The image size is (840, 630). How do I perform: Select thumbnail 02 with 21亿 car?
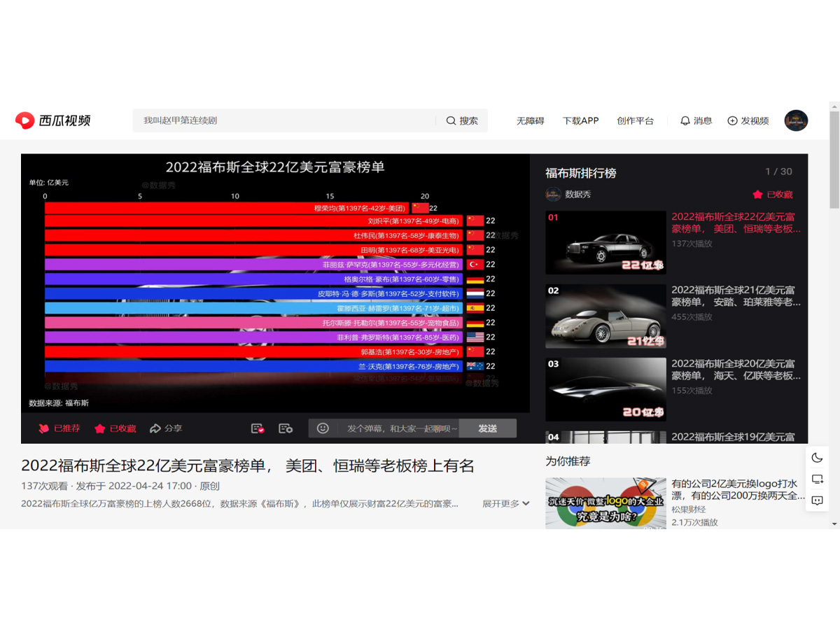(605, 316)
